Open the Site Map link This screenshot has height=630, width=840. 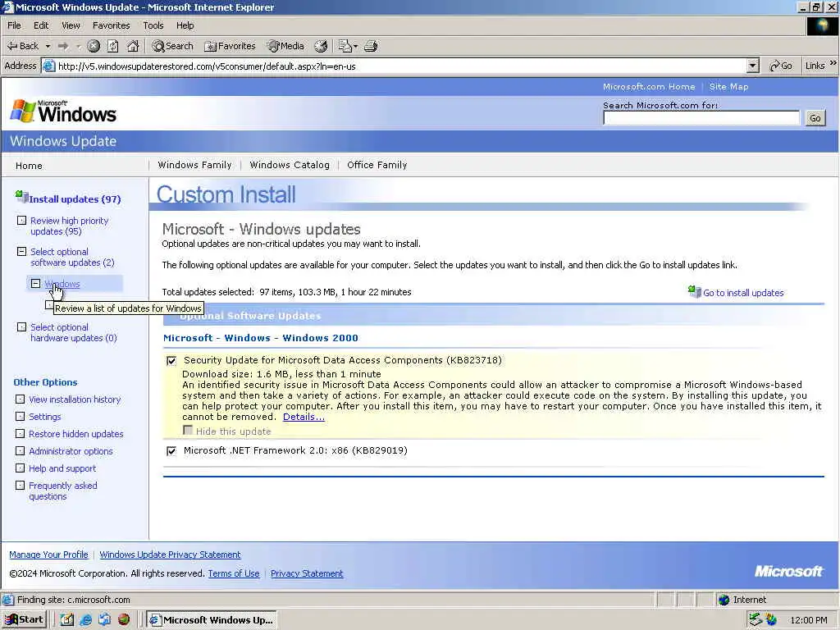pyautogui.click(x=728, y=86)
